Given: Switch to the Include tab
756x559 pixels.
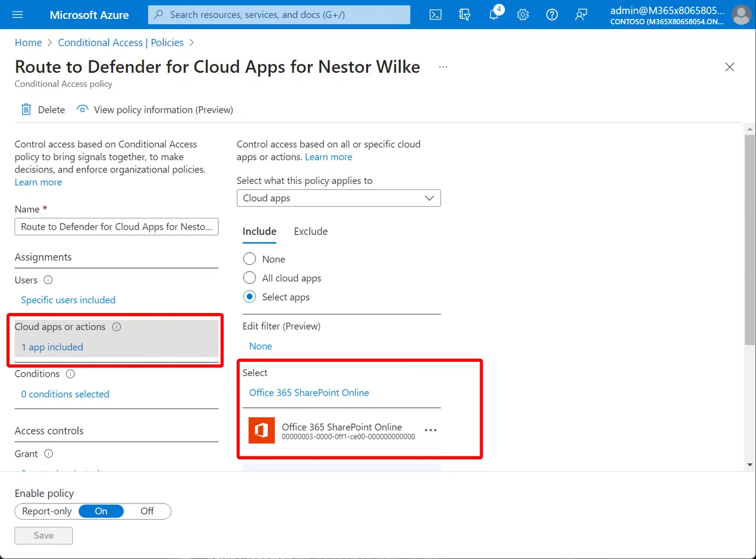Looking at the screenshot, I should (259, 231).
